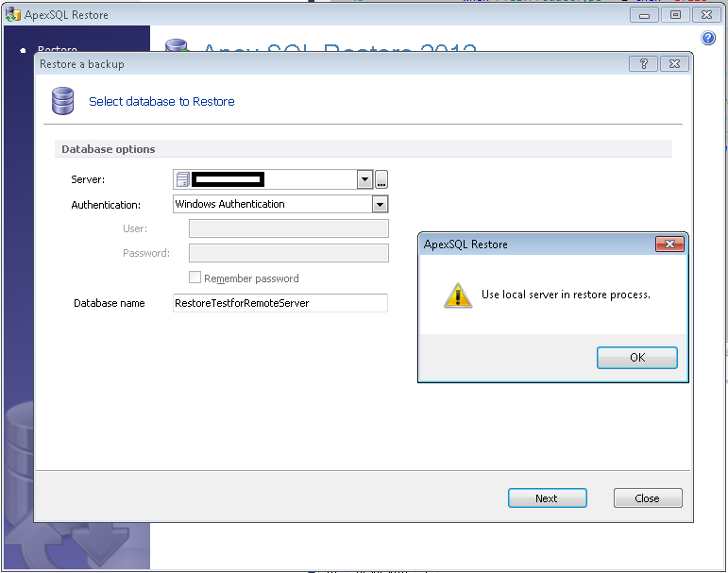The height and width of the screenshot is (573, 728).
Task: Click the server icon inside the Server field
Action: click(182, 179)
